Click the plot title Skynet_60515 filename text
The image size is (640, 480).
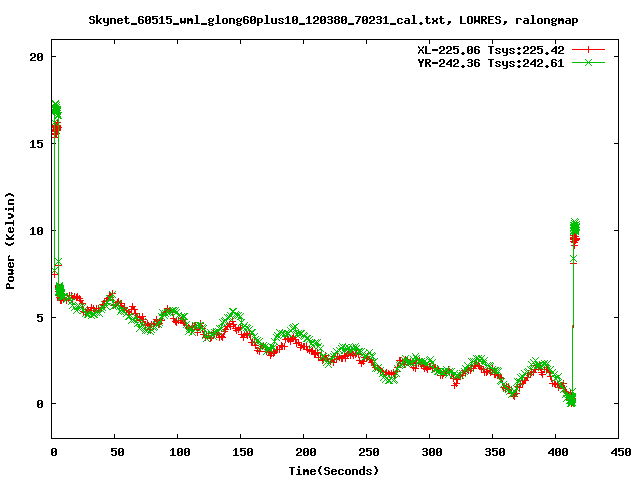coord(333,20)
